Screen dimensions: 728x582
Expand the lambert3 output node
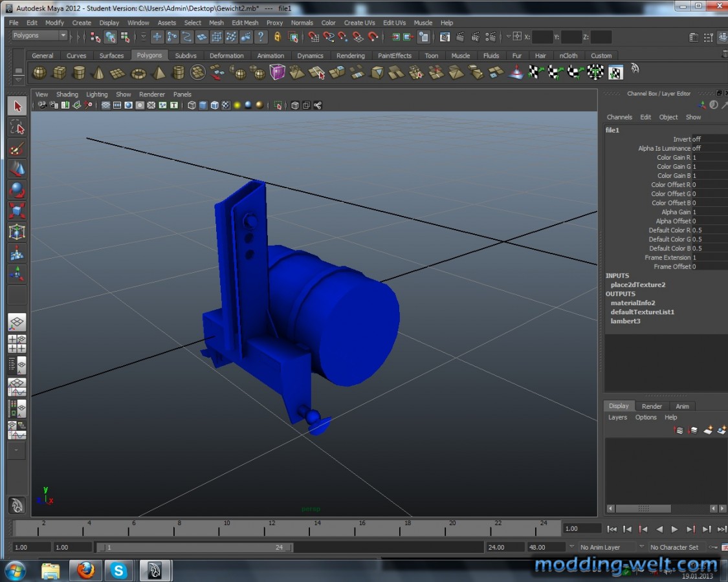625,321
